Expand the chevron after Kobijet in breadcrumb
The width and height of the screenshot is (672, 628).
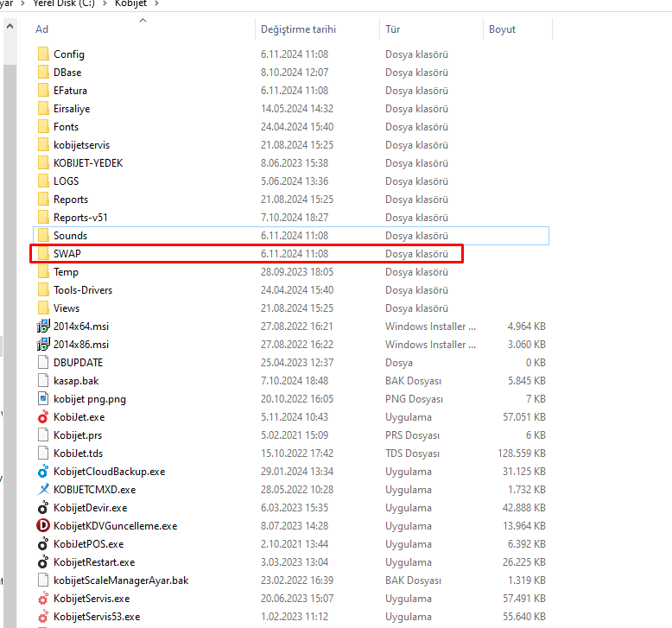[156, 3]
